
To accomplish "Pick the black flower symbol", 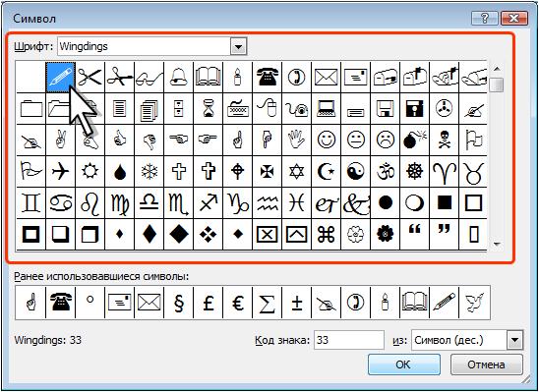I will (385, 235).
